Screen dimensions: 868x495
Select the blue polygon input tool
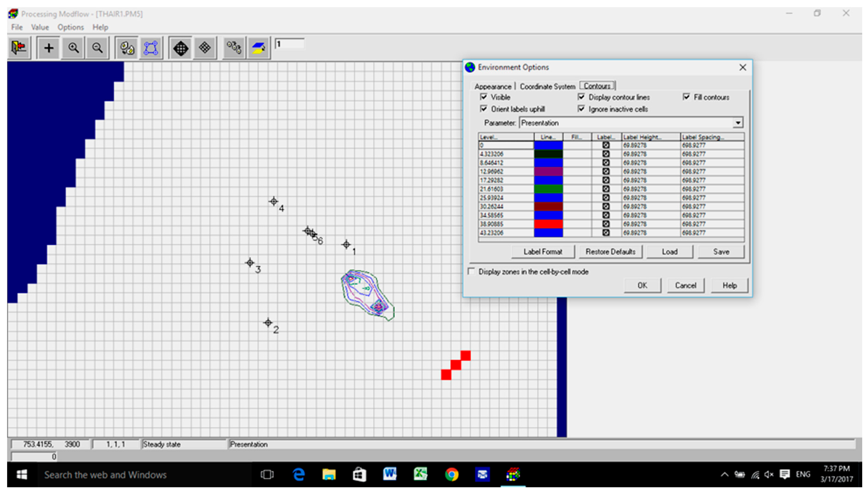151,48
